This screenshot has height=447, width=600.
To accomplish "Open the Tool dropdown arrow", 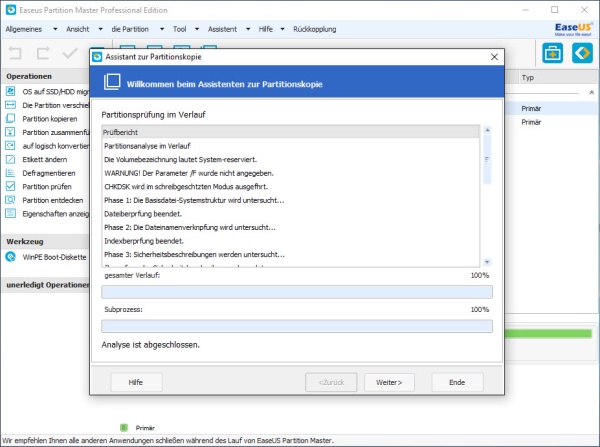I will click(197, 29).
